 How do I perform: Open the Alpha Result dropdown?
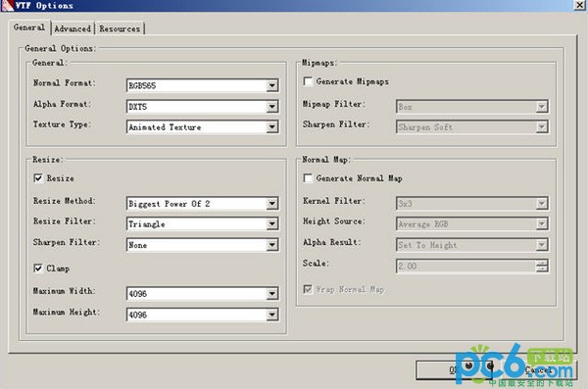coord(472,245)
